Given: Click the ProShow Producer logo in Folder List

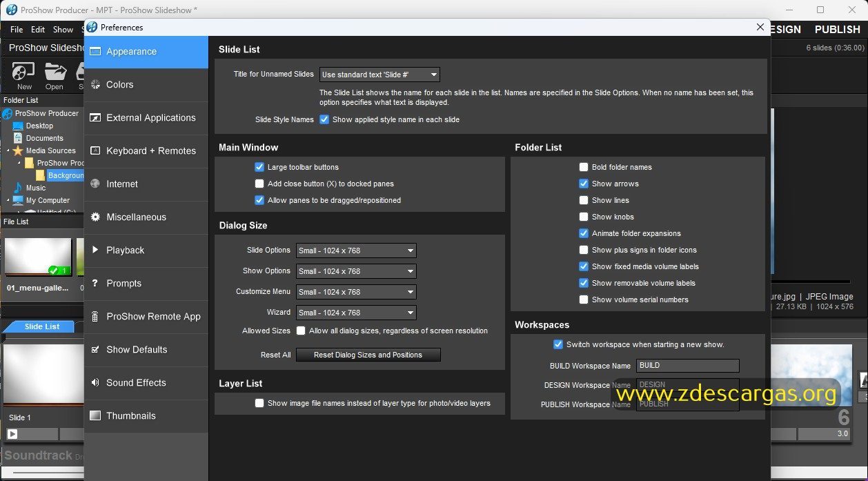Looking at the screenshot, I should point(8,113).
